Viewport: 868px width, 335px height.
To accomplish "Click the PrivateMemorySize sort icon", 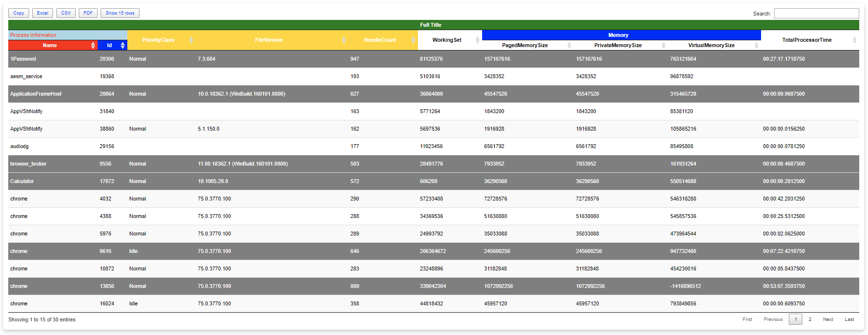I will (663, 45).
